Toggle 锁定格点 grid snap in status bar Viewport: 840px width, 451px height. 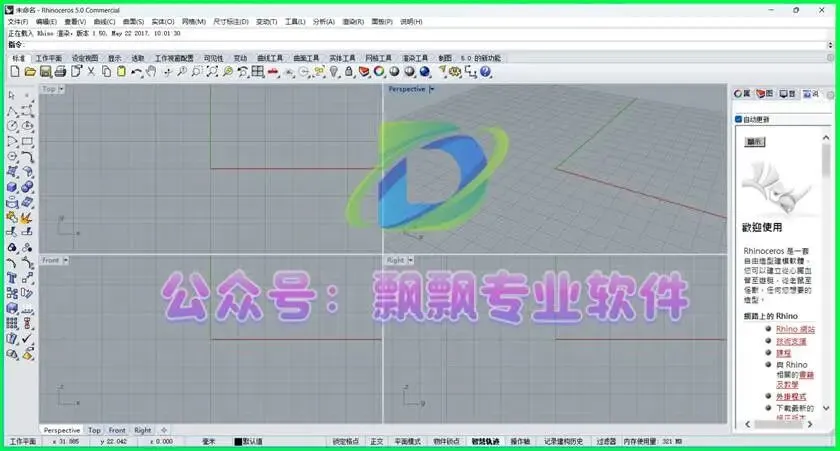click(346, 441)
